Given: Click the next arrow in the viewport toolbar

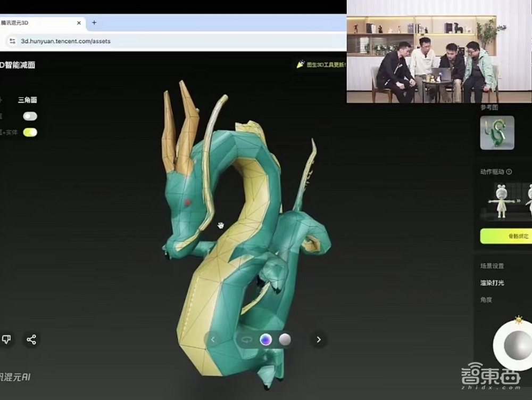Looking at the screenshot, I should click(x=318, y=339).
